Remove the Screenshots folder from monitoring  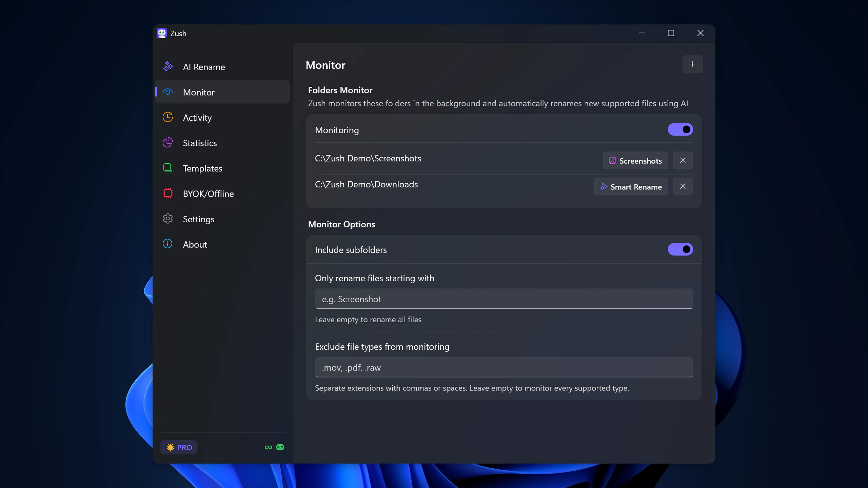pyautogui.click(x=683, y=160)
